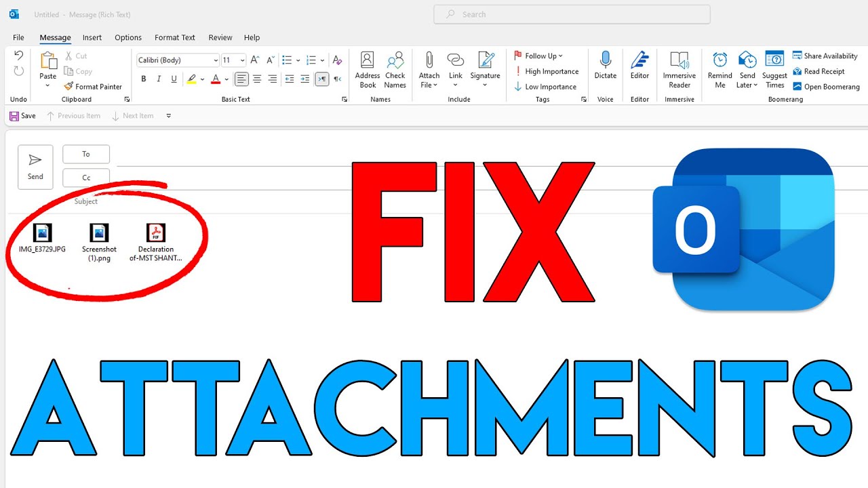The width and height of the screenshot is (868, 488).
Task: Activate the Format Painter
Action: pos(93,87)
